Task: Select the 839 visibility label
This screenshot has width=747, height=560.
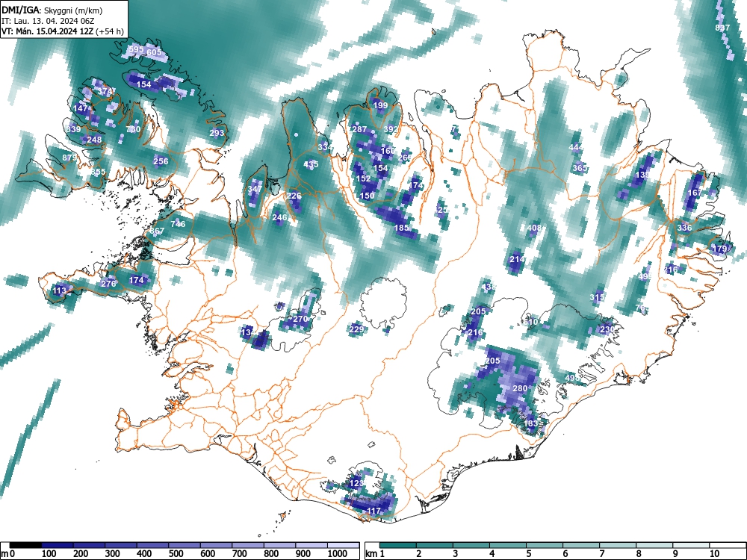Action: (x=73, y=129)
